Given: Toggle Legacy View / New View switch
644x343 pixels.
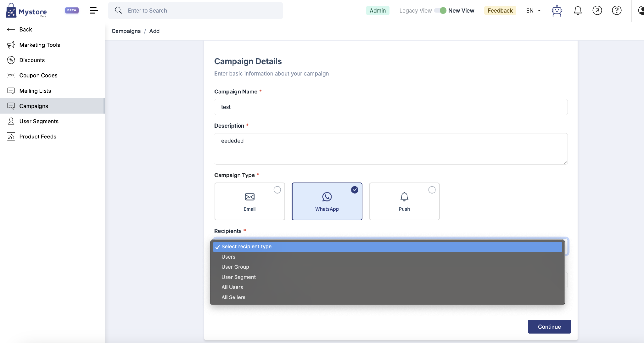Looking at the screenshot, I should 440,11.
